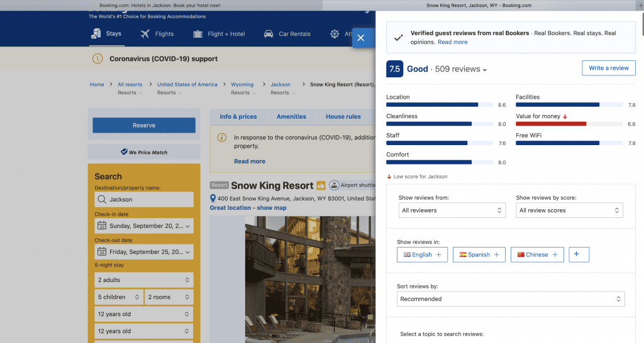Click the reviews panel scrollbar

click(x=642, y=24)
